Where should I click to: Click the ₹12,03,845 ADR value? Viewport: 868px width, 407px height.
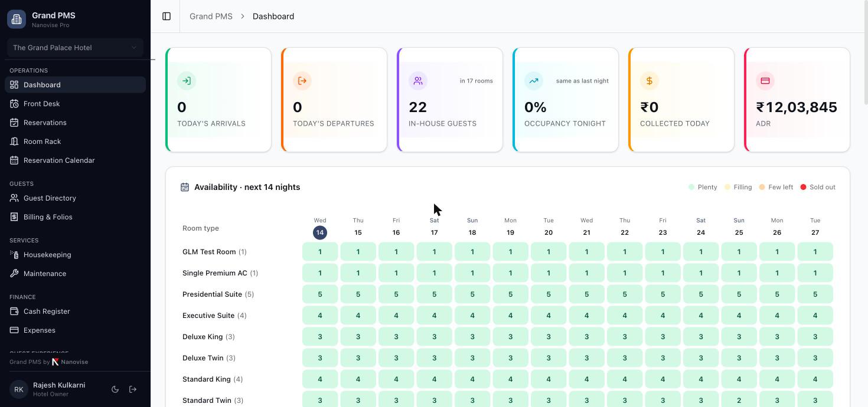click(797, 107)
